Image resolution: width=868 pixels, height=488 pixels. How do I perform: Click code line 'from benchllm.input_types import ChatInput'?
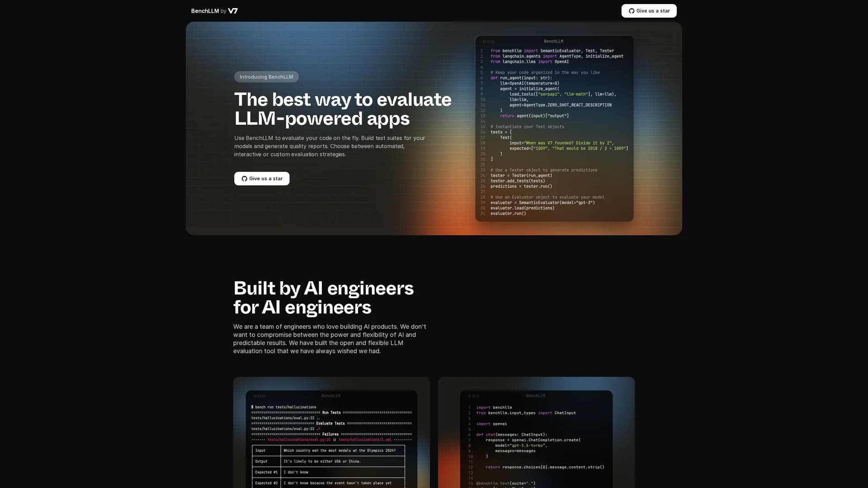click(526, 413)
